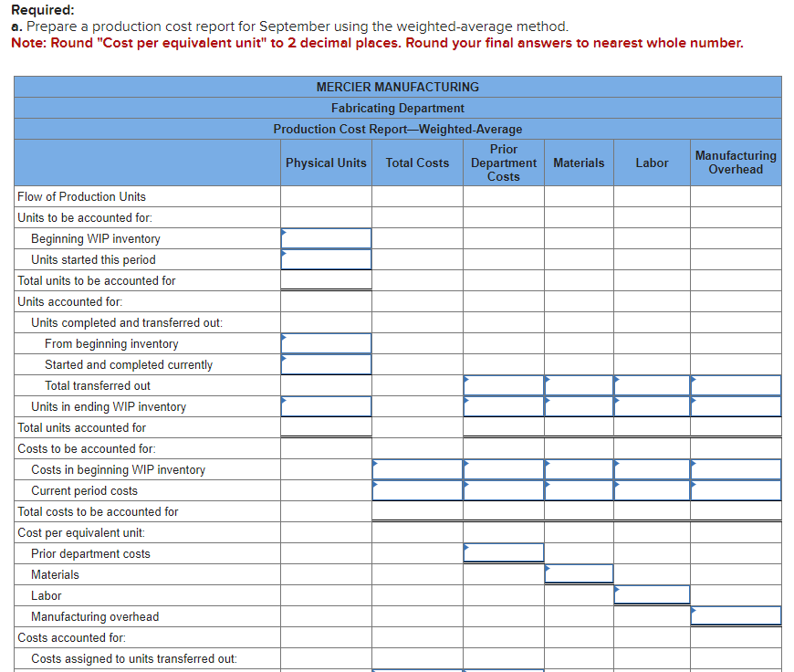Click the Materials cell in Total transferred out row
The image size is (794, 672).
579,385
